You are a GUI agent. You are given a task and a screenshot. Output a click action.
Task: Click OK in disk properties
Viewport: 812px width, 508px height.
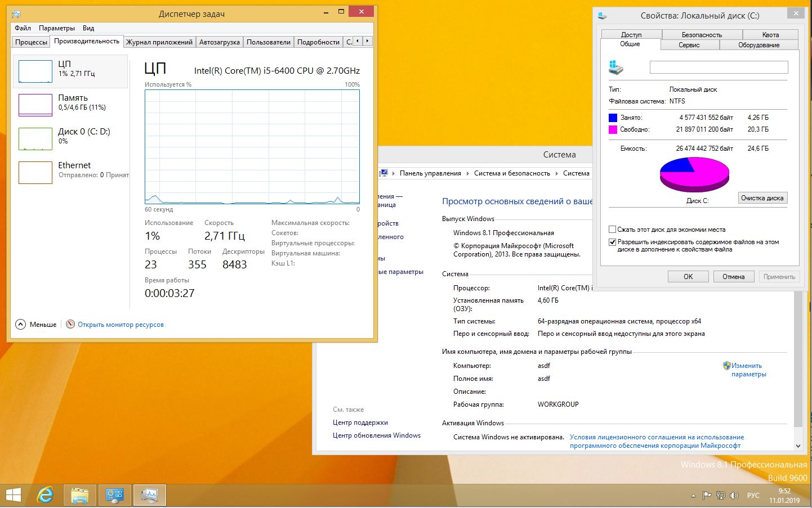[x=688, y=276]
